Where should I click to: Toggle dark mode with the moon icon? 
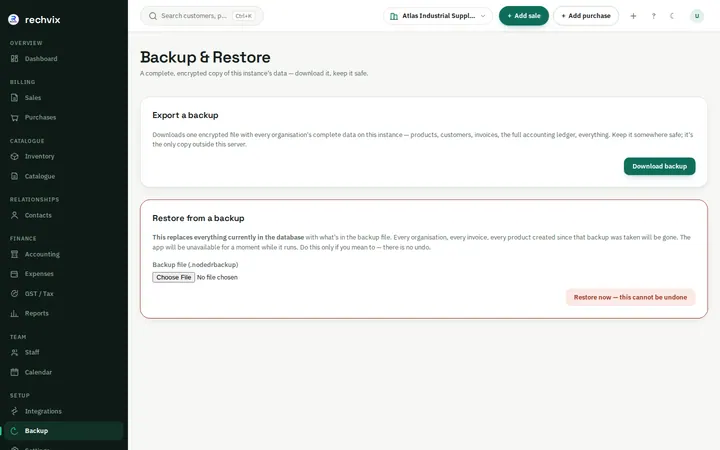point(672,16)
